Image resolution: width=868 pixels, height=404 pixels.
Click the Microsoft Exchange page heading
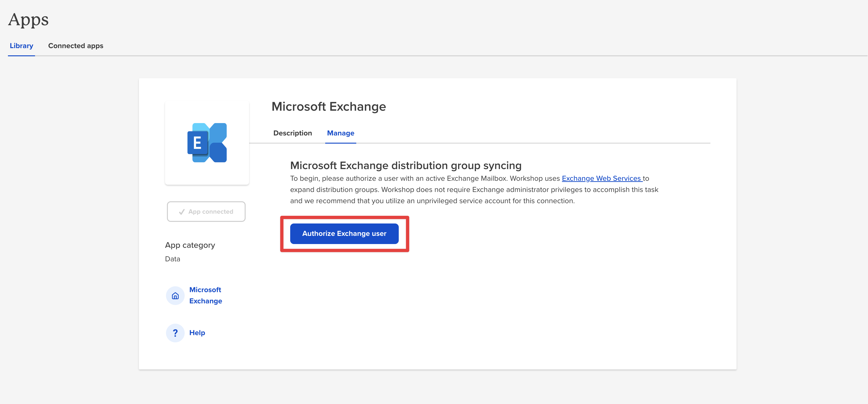tap(328, 106)
